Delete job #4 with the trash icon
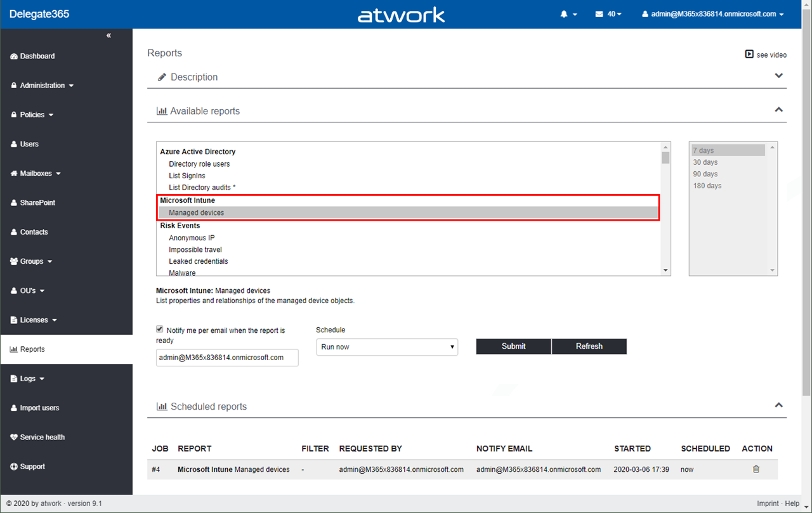This screenshot has height=513, width=812. click(756, 469)
